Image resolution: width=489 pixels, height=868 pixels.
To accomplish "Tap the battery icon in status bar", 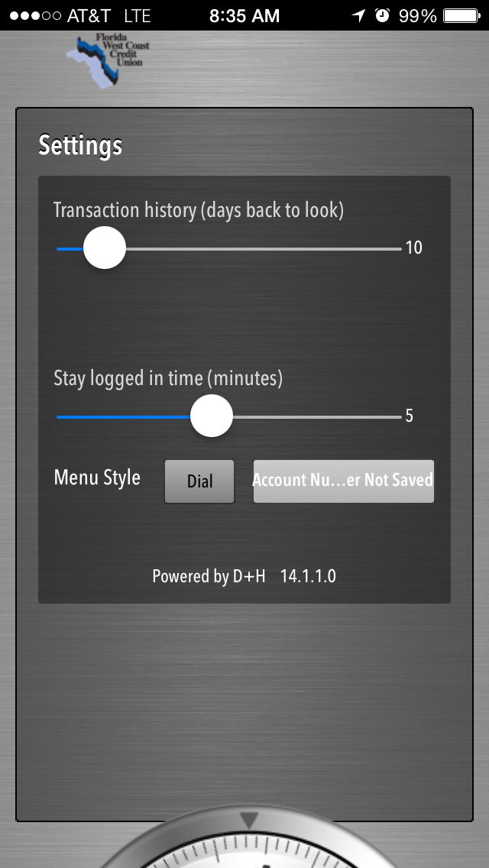I will point(461,15).
